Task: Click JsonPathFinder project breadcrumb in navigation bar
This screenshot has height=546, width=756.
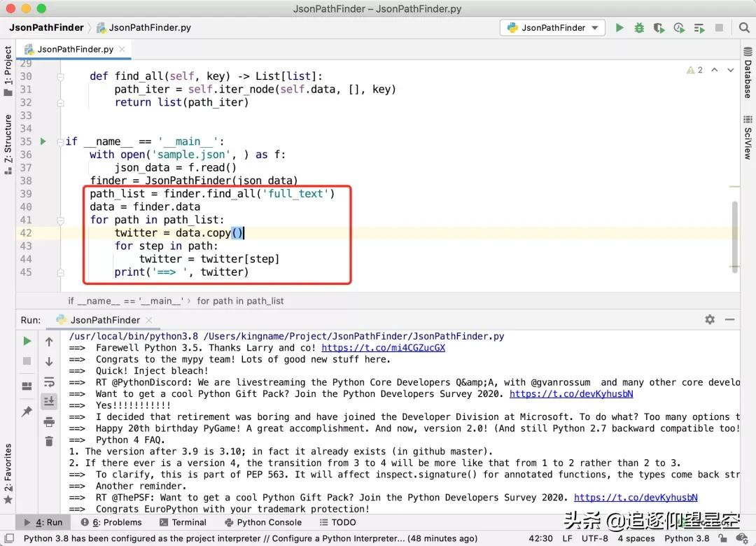Action: [x=46, y=27]
